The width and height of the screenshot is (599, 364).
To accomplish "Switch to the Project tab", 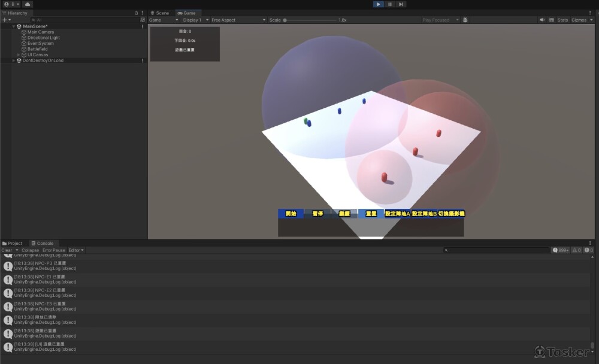I will [x=13, y=243].
